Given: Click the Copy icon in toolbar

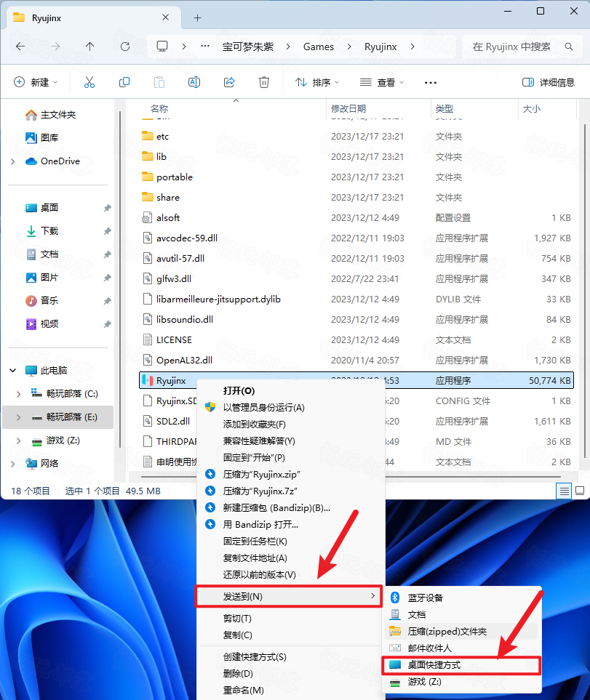Looking at the screenshot, I should [x=124, y=82].
